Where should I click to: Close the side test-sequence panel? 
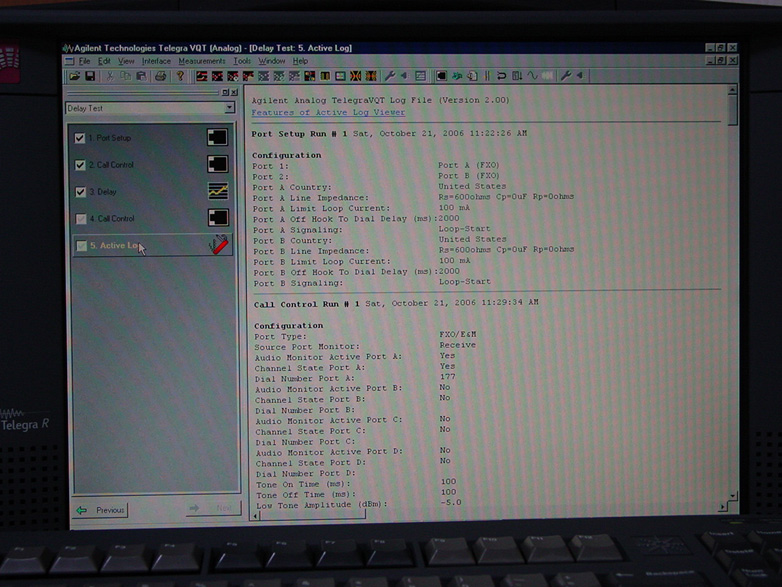(234, 92)
